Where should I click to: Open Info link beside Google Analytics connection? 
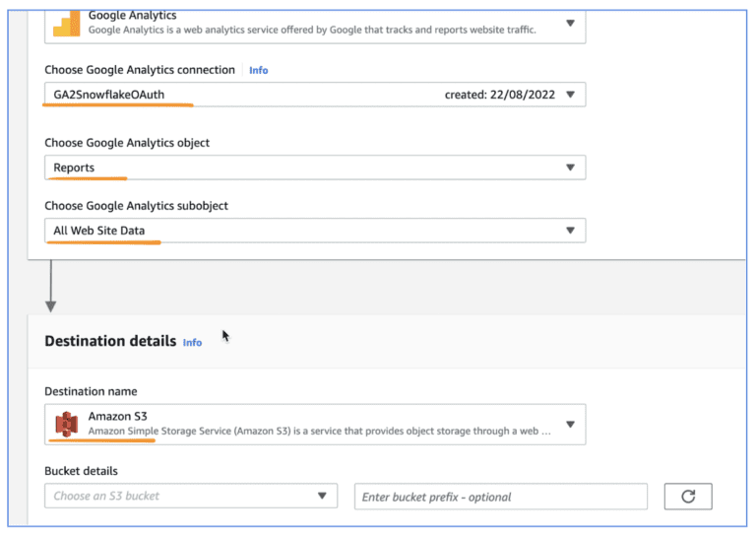tap(259, 70)
